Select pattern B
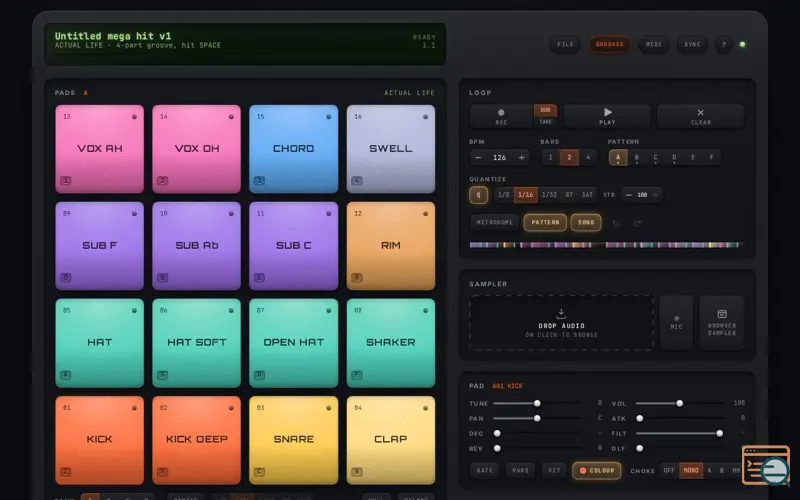The height and width of the screenshot is (500, 800). [637, 158]
